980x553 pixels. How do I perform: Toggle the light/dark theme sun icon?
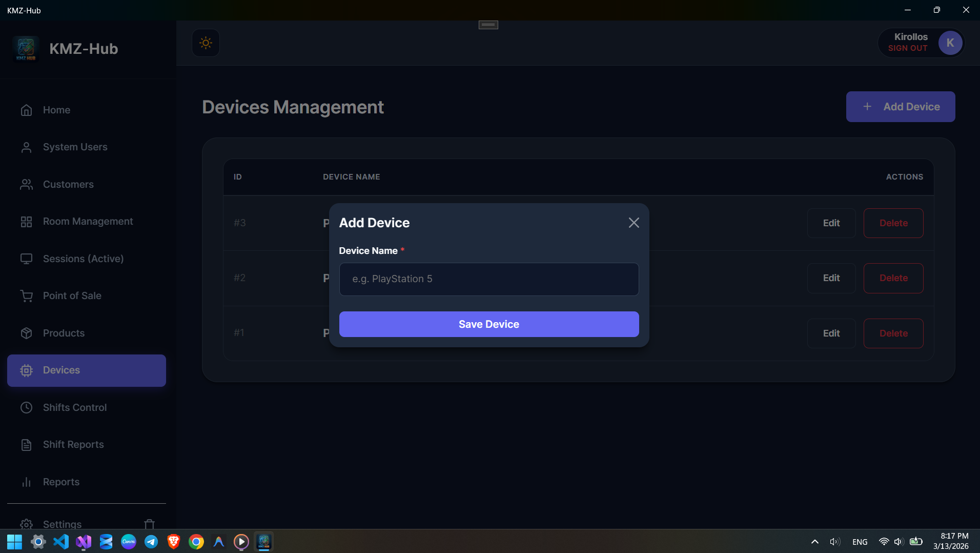pyautogui.click(x=206, y=43)
